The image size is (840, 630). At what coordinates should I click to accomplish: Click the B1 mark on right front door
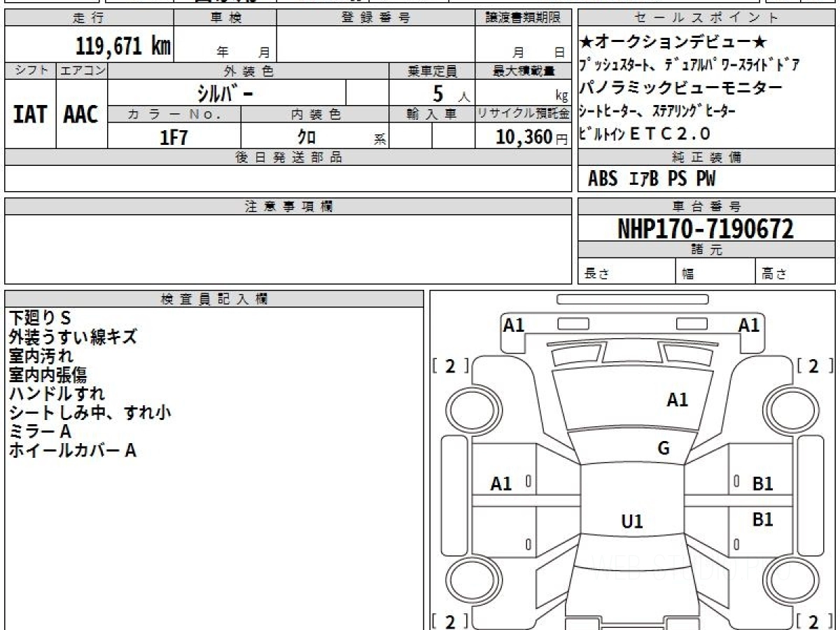point(762,484)
